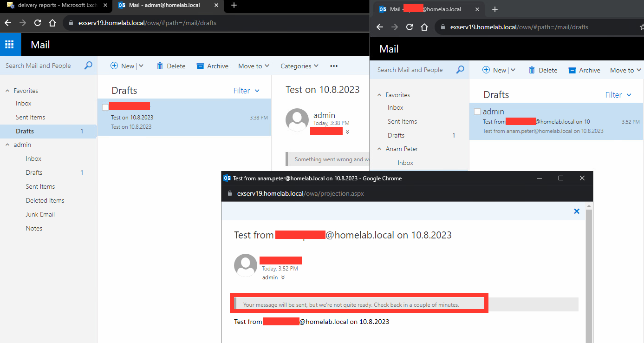Go back in the admin browser window
Viewport: 644px width, 343px height.
point(8,23)
